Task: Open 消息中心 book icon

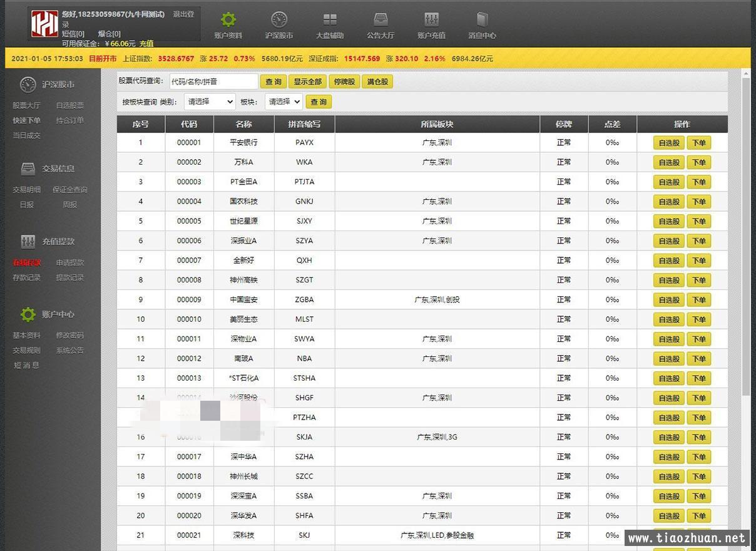Action: (x=482, y=19)
